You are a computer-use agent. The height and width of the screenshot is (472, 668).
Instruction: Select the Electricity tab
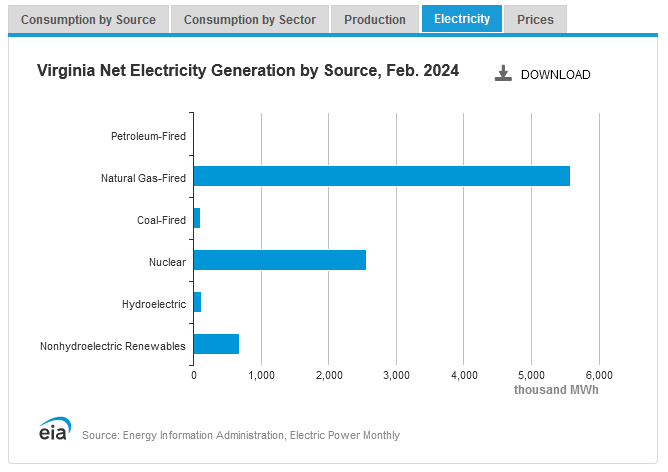pyautogui.click(x=461, y=19)
